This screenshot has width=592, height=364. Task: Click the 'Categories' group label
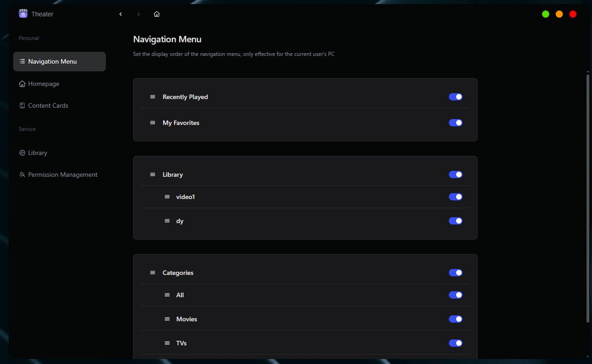coord(178,273)
